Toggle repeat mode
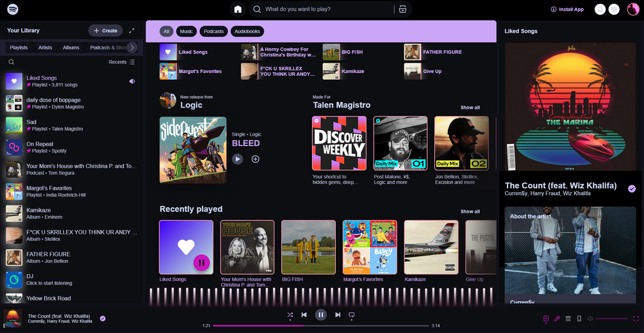The image size is (644, 333). coord(351,315)
